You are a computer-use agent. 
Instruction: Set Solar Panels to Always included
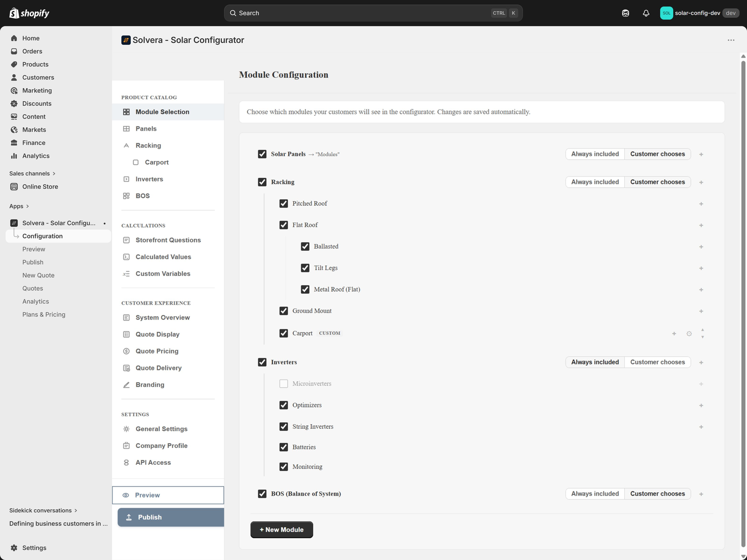pyautogui.click(x=595, y=154)
